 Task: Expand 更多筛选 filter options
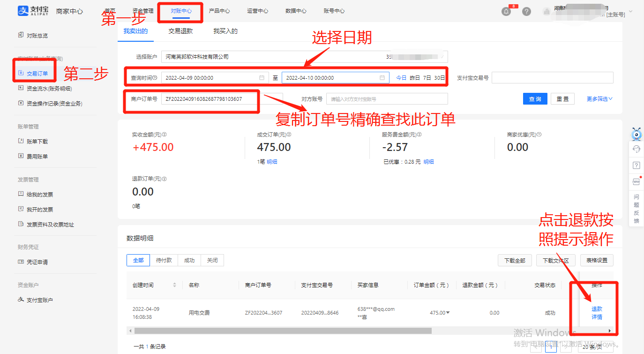[599, 99]
